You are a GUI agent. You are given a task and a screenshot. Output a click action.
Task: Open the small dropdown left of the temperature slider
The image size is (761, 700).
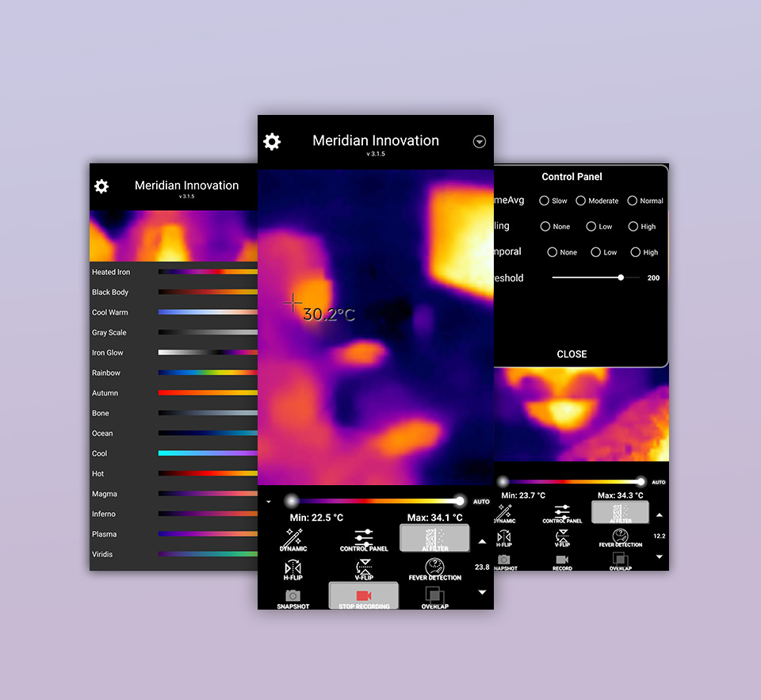coord(268,501)
